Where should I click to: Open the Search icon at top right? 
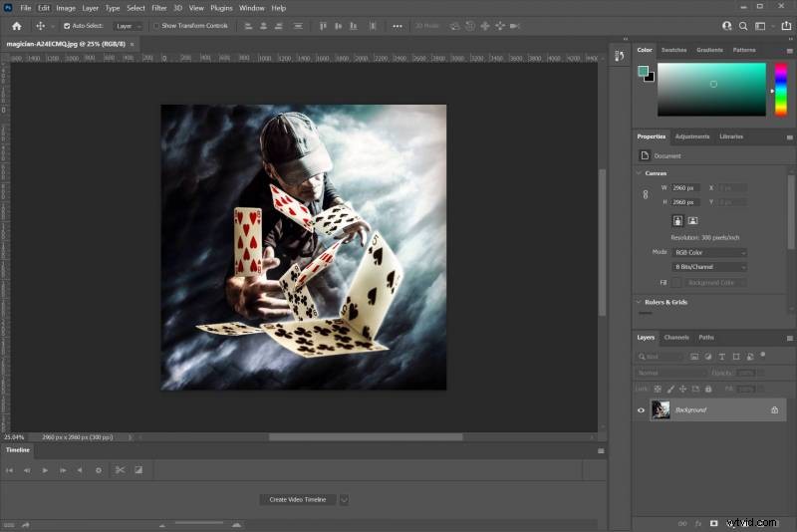click(743, 26)
